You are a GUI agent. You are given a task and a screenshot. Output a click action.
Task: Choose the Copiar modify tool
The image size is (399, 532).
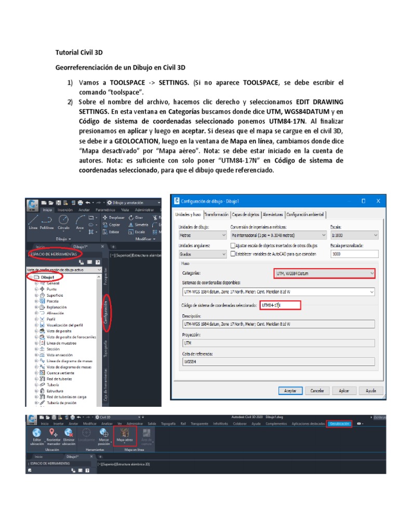coord(112,224)
